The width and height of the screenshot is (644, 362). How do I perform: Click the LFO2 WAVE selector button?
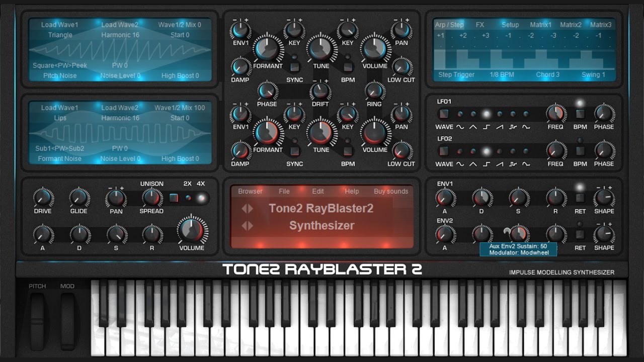(x=444, y=151)
